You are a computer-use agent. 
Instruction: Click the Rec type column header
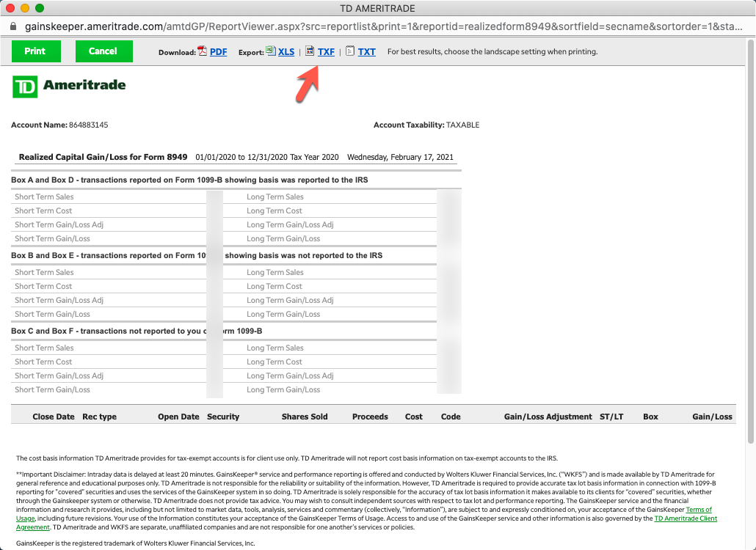click(x=99, y=417)
